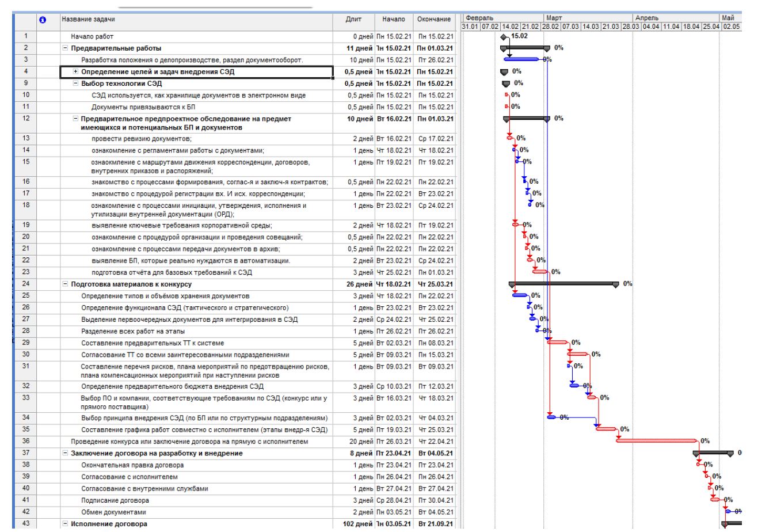Collapse the 'Предварительное предпроектное обследование' summary task

pyautogui.click(x=76, y=119)
